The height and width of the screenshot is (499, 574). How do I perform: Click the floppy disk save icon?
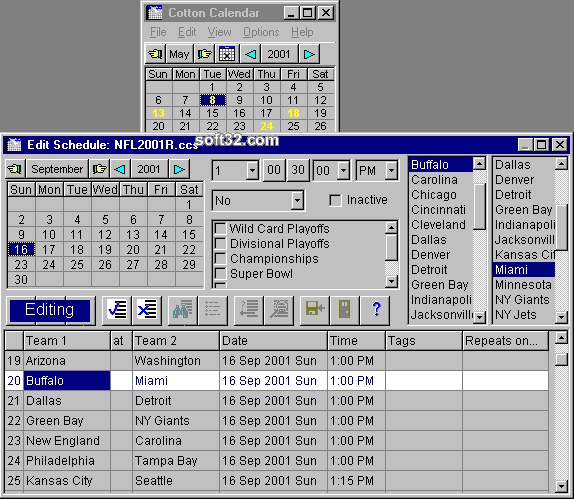pos(315,310)
